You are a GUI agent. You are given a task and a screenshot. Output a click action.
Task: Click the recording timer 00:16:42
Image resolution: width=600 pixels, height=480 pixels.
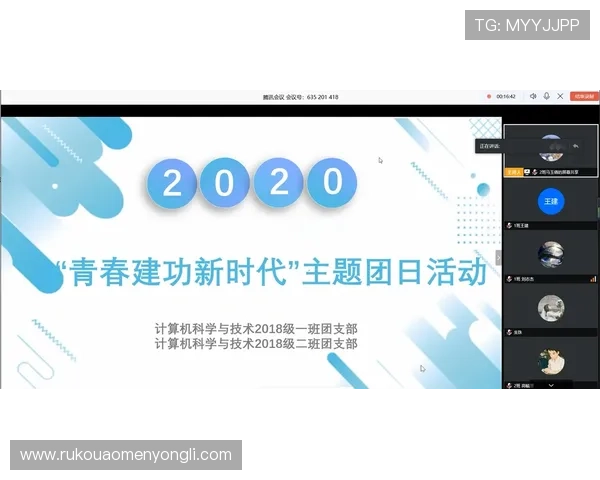506,96
